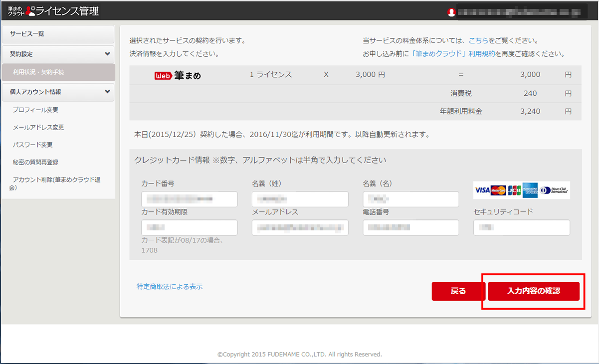
Task: Focus the 名義（名） input field
Action: (411, 199)
